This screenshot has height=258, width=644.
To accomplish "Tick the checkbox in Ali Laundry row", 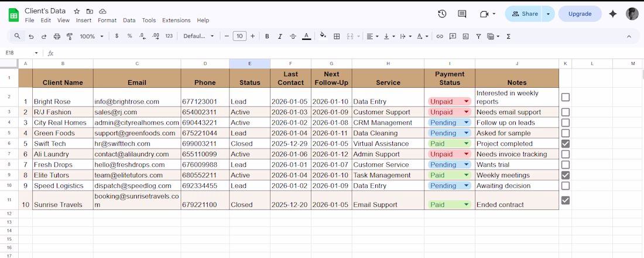I will [x=566, y=154].
